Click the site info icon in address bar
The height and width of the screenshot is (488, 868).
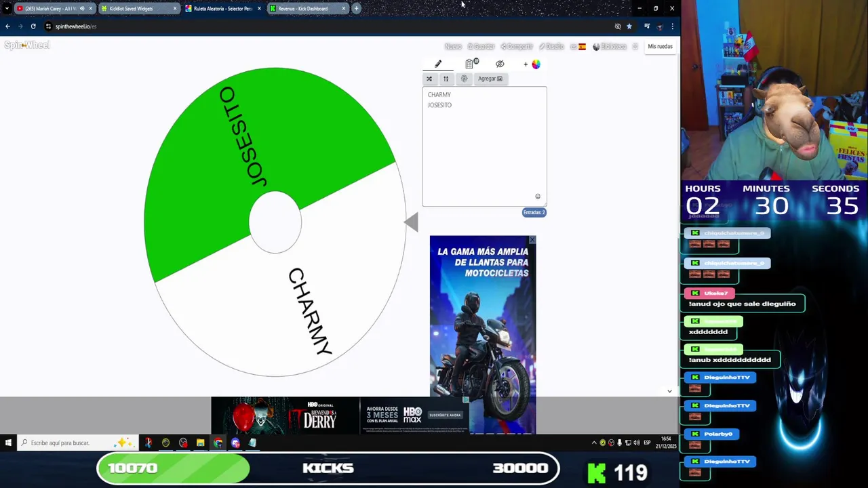(x=48, y=26)
